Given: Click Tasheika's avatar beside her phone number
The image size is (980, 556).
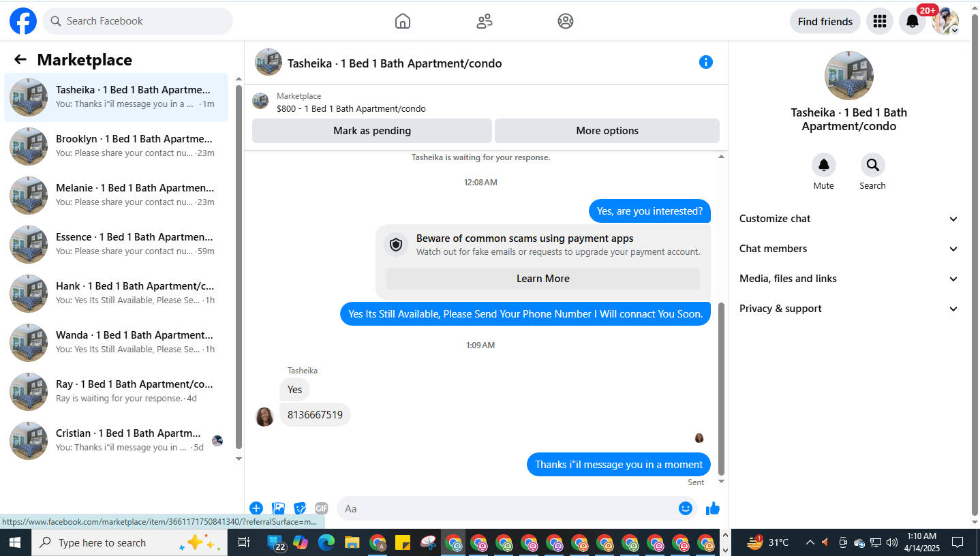Looking at the screenshot, I should coord(265,417).
